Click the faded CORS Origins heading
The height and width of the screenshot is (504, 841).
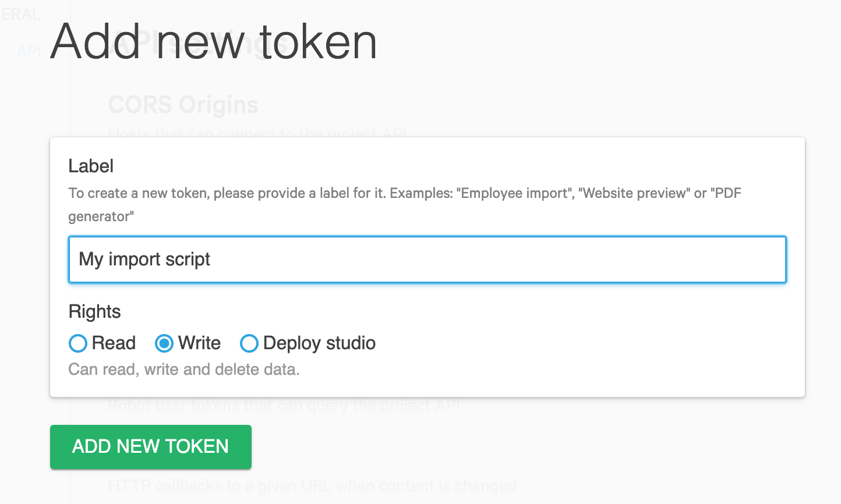click(183, 105)
